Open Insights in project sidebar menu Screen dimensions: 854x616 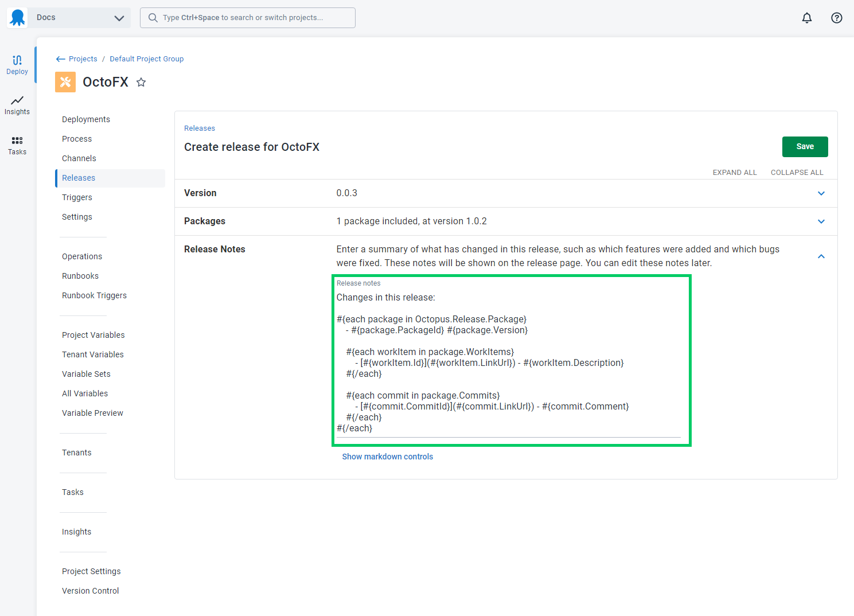pyautogui.click(x=76, y=532)
